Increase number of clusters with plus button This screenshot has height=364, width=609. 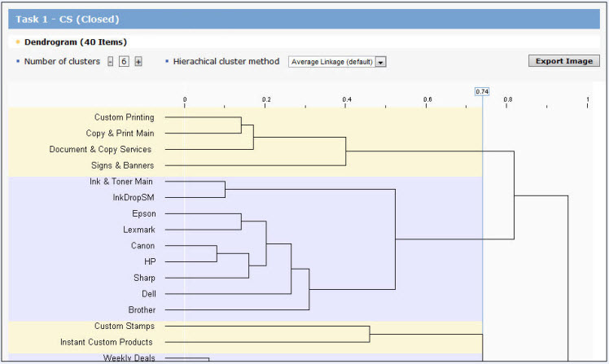pyautogui.click(x=138, y=61)
